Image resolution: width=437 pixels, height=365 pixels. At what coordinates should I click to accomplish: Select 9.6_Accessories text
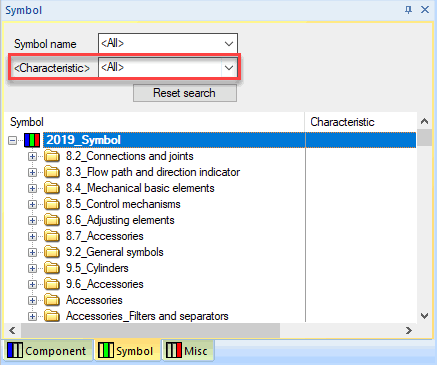pyautogui.click(x=105, y=284)
